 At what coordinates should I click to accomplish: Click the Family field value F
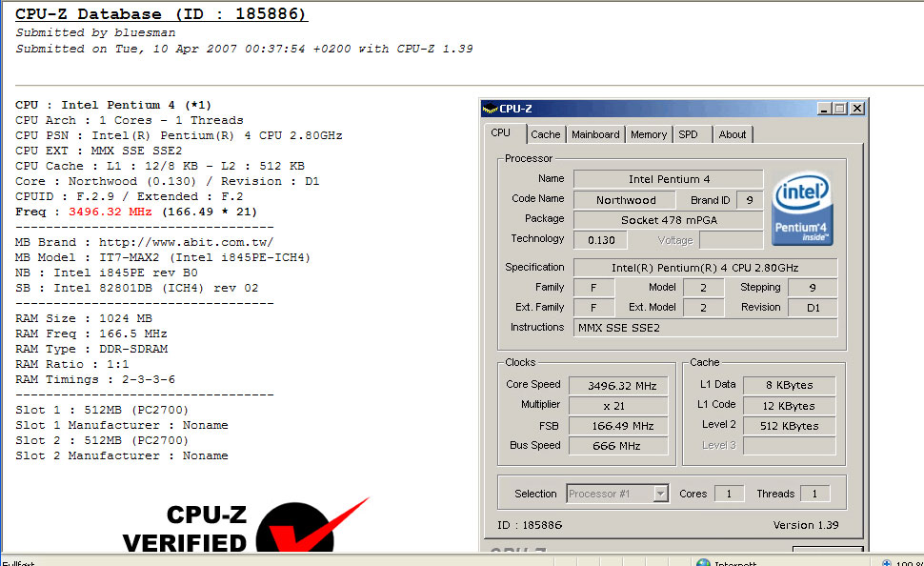pos(593,288)
